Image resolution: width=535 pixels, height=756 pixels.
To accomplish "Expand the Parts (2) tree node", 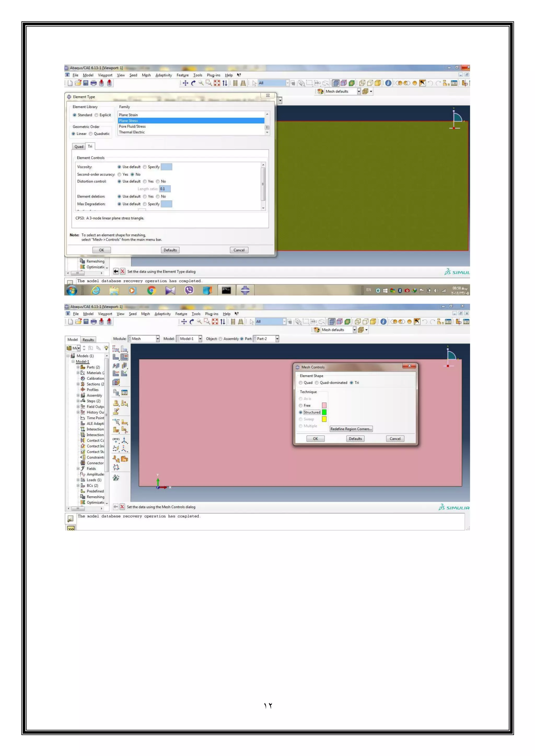I will (x=78, y=367).
